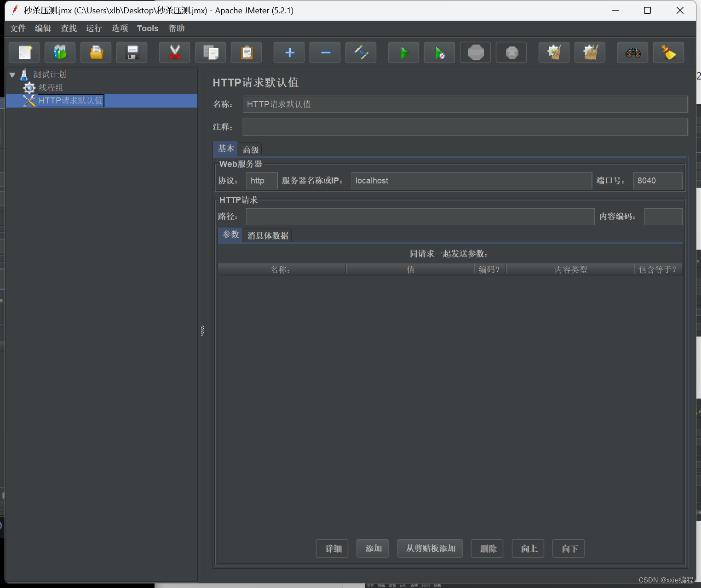701x588 pixels.
Task: Open the Templates icon in toolbar
Action: [60, 52]
